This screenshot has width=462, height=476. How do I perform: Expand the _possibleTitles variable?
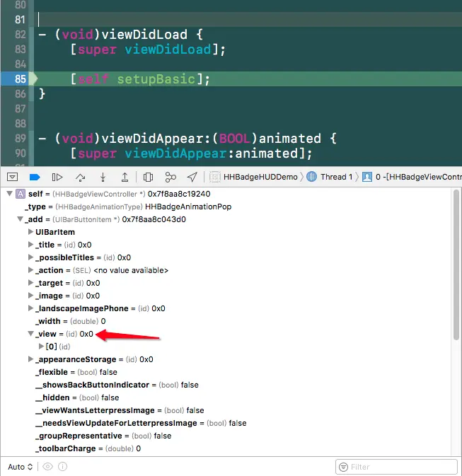click(x=30, y=257)
